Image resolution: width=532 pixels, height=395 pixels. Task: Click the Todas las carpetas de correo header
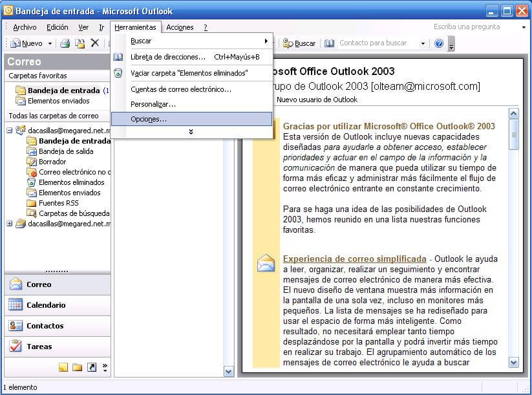pyautogui.click(x=58, y=116)
